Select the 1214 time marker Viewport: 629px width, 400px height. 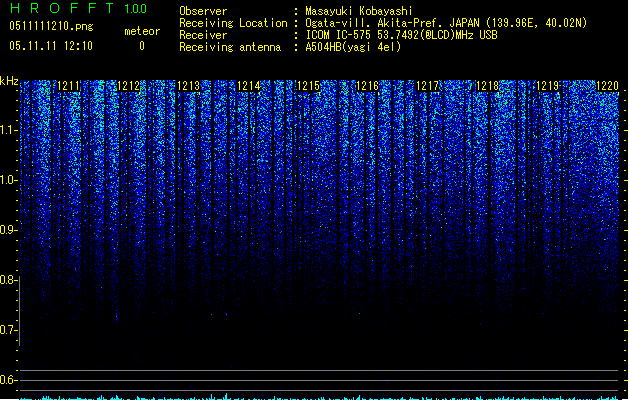[x=248, y=86]
